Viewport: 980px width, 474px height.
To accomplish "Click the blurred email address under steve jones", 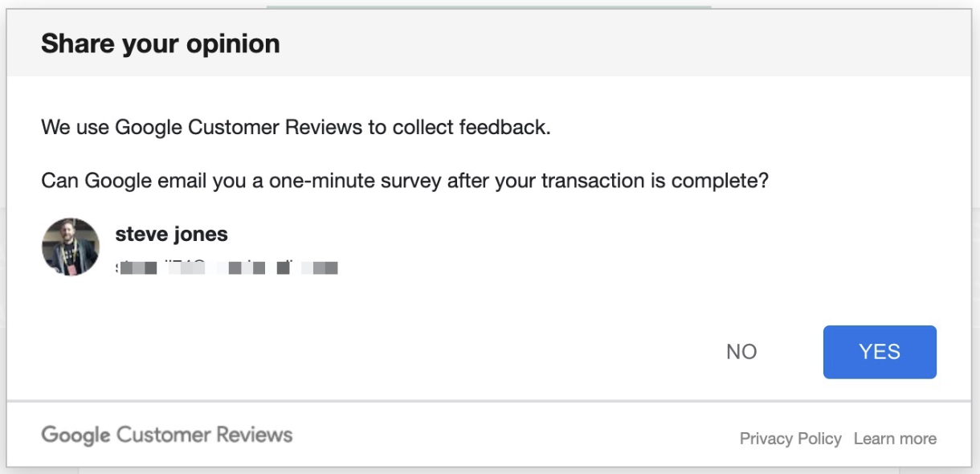I will [x=227, y=267].
